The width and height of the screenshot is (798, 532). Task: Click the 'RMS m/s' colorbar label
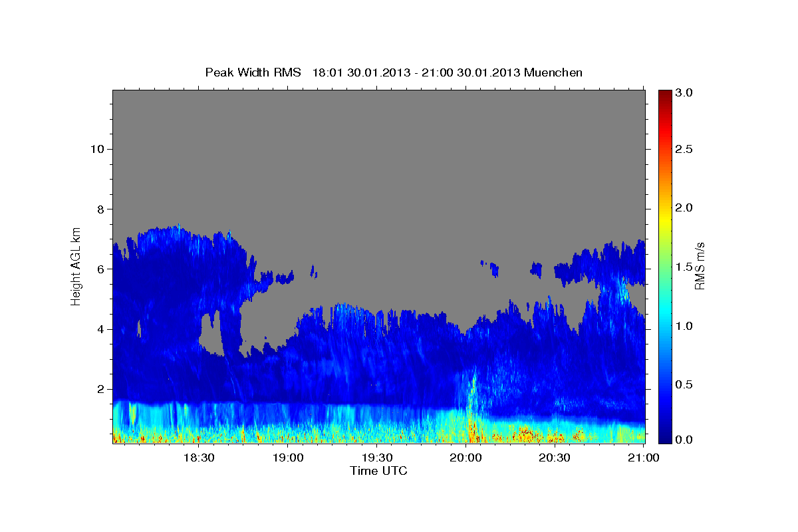click(700, 266)
